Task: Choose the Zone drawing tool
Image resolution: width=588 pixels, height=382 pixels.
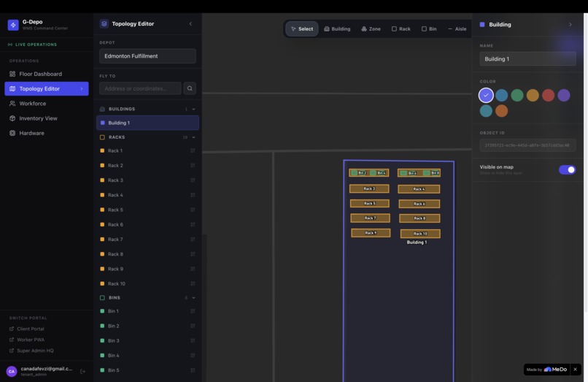Action: (x=371, y=29)
